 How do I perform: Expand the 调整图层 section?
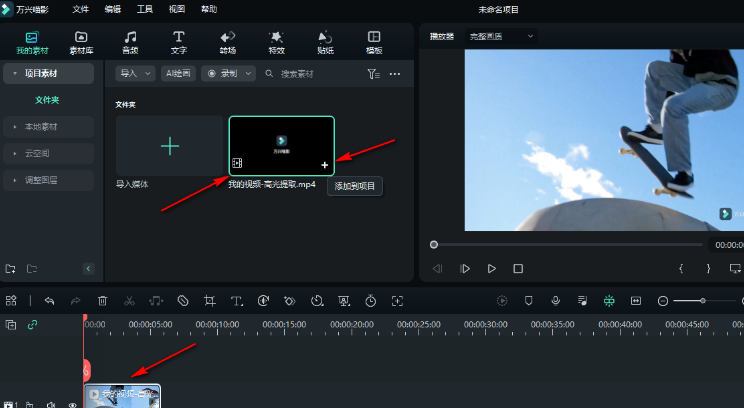(x=48, y=180)
